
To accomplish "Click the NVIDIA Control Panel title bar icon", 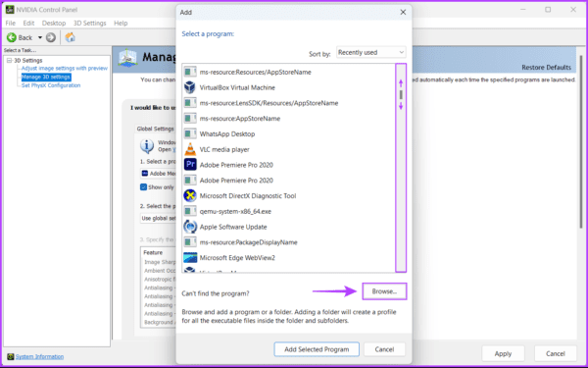I will tap(10, 10).
